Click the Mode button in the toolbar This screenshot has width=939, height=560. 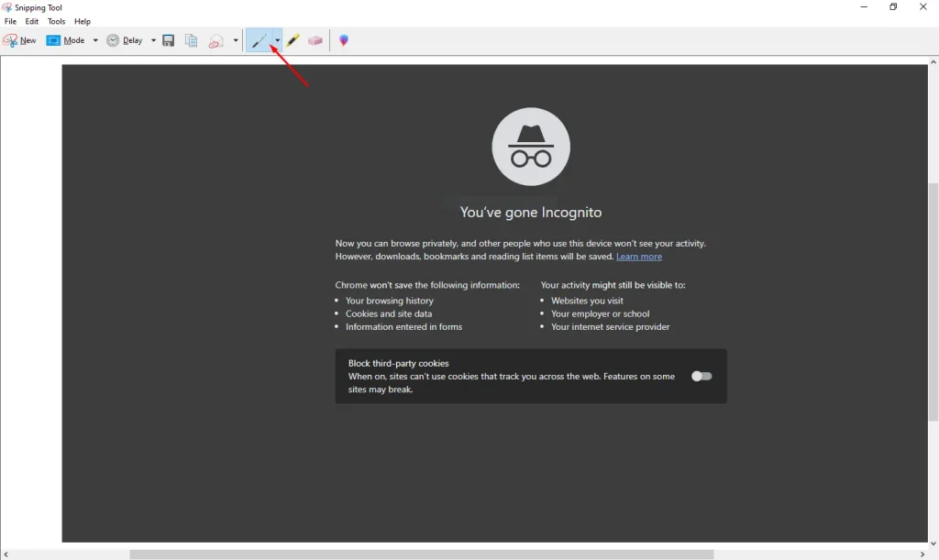[x=66, y=40]
